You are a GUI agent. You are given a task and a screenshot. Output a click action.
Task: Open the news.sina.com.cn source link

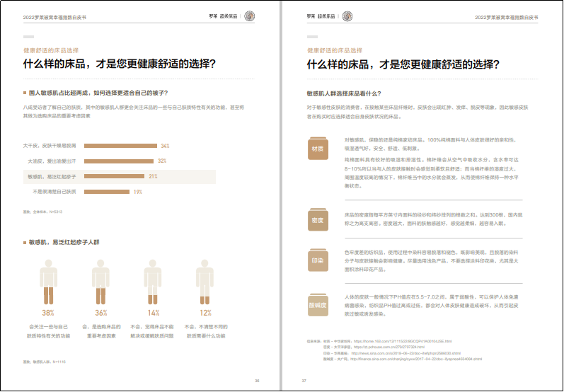[x=405, y=353]
